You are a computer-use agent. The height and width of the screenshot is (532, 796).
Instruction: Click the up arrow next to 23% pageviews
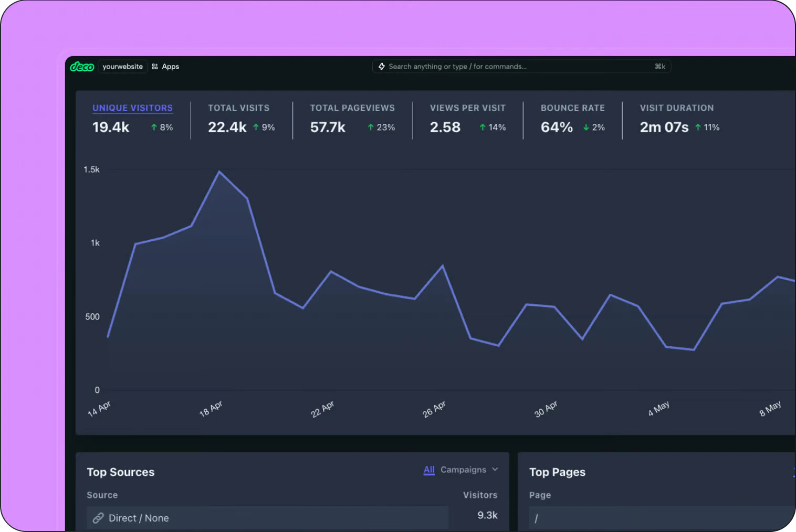[x=371, y=127]
